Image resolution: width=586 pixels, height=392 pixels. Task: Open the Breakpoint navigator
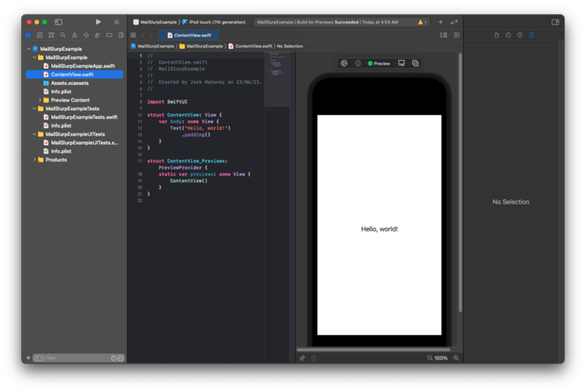(109, 35)
